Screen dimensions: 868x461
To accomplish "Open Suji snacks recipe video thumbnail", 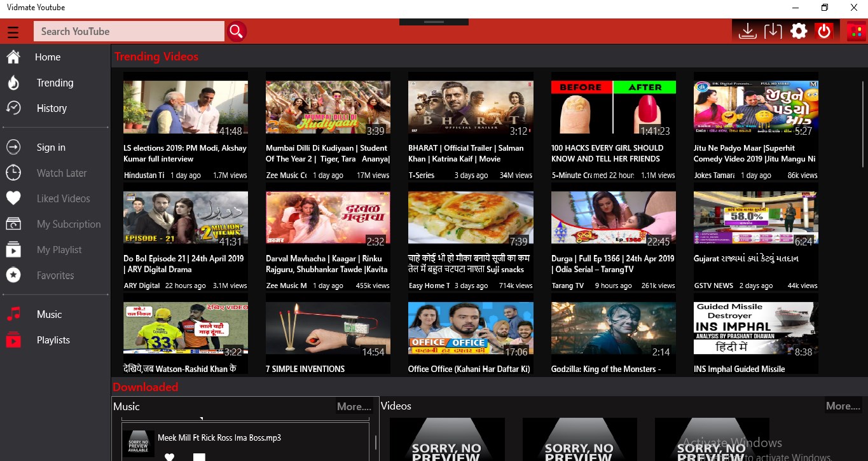I will (471, 217).
